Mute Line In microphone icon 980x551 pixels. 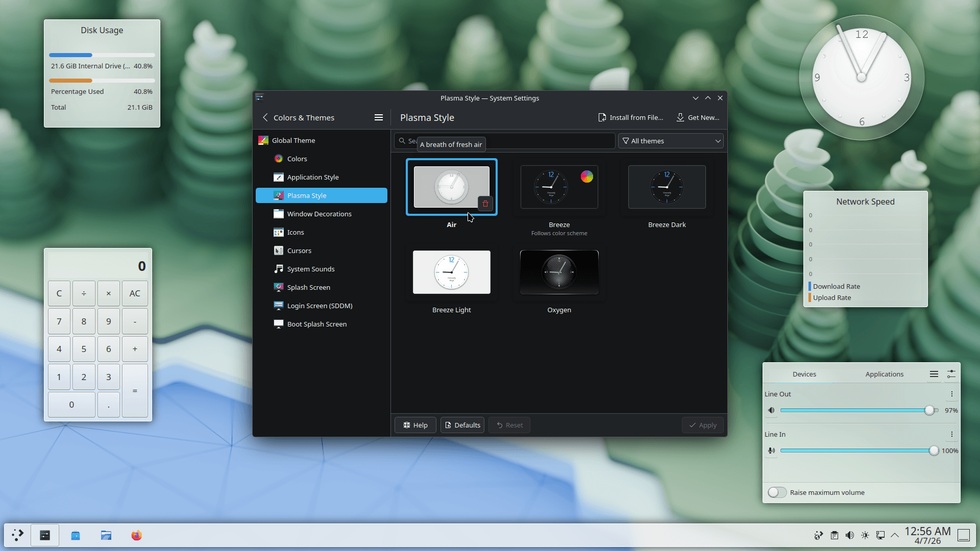[x=771, y=450]
